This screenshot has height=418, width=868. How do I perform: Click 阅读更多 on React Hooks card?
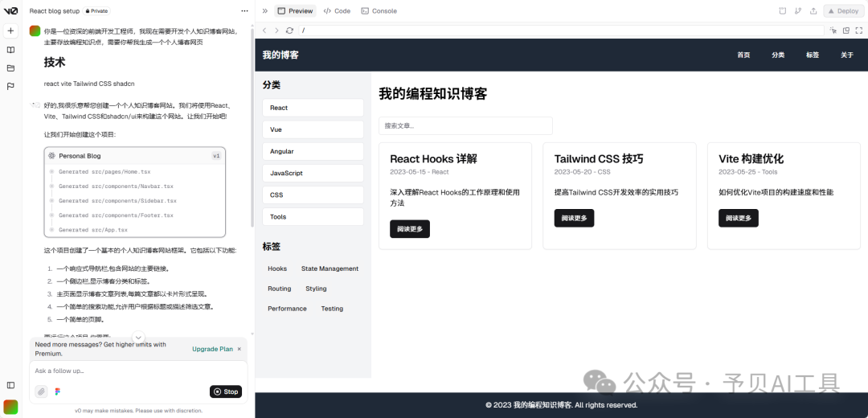click(410, 228)
